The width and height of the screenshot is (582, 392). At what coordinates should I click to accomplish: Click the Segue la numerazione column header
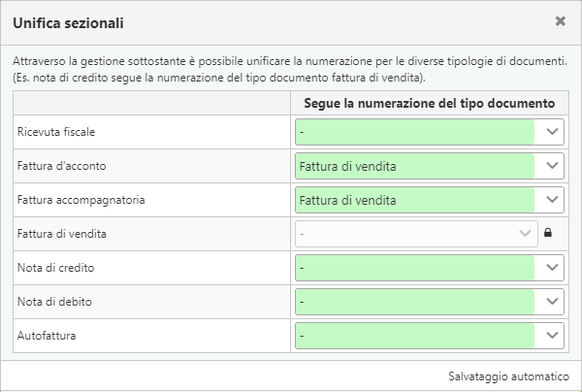click(430, 103)
